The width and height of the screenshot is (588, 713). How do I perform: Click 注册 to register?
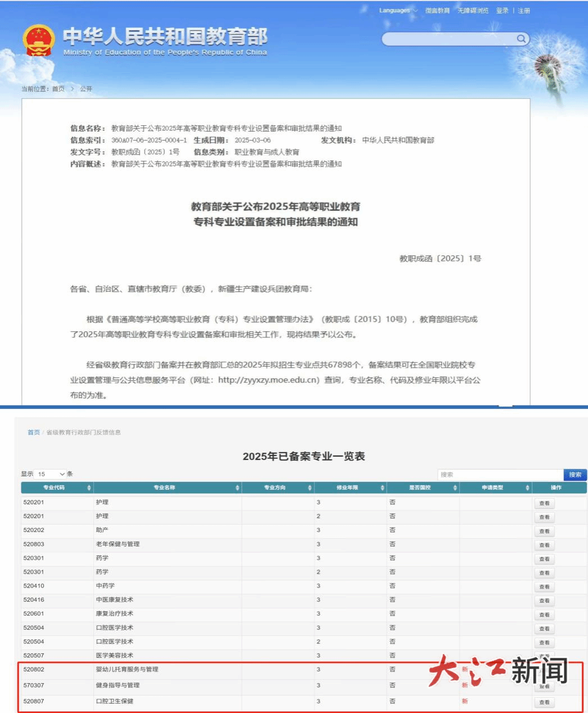point(524,11)
